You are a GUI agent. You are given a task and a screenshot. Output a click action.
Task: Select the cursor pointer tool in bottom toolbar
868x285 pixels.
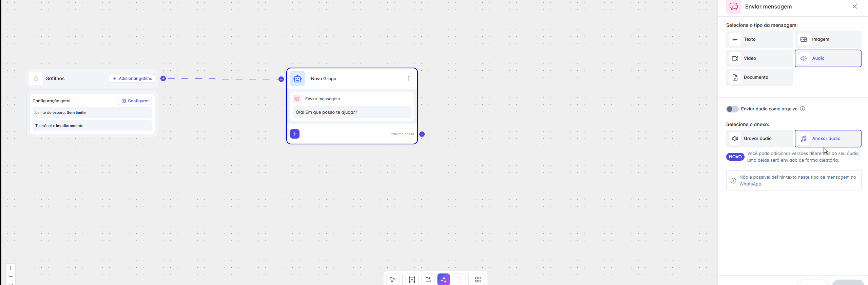[392, 280]
